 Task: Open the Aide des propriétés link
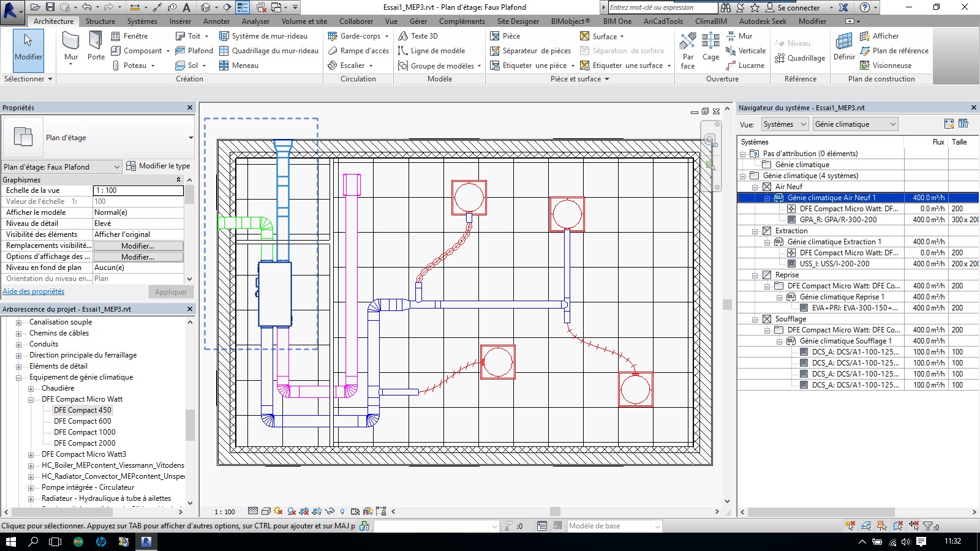click(x=34, y=291)
